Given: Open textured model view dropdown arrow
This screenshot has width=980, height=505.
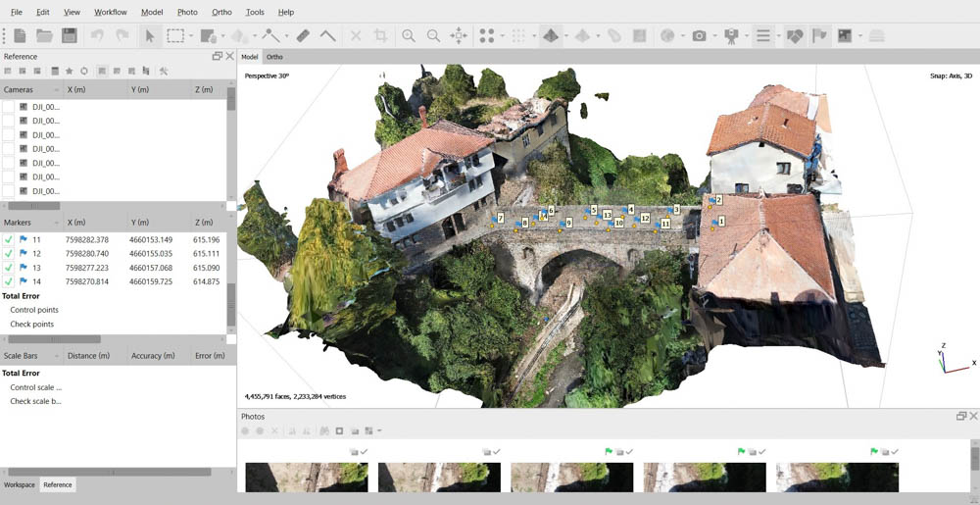Looking at the screenshot, I should (x=565, y=36).
